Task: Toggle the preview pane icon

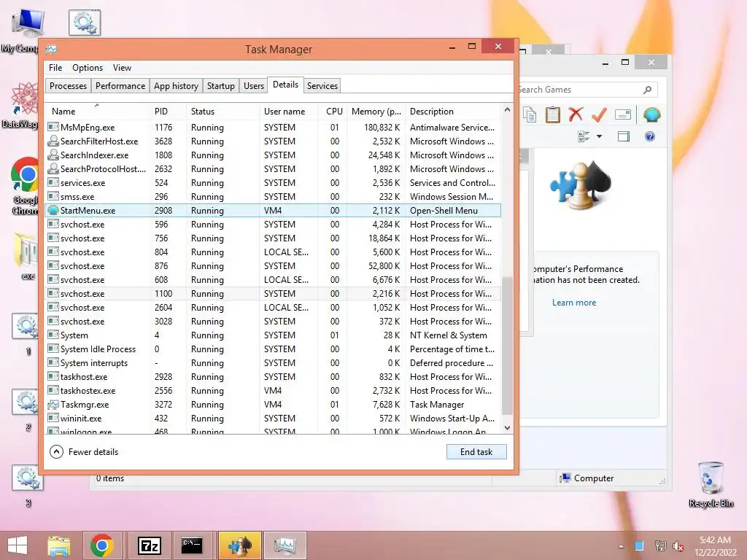Action: tap(623, 136)
